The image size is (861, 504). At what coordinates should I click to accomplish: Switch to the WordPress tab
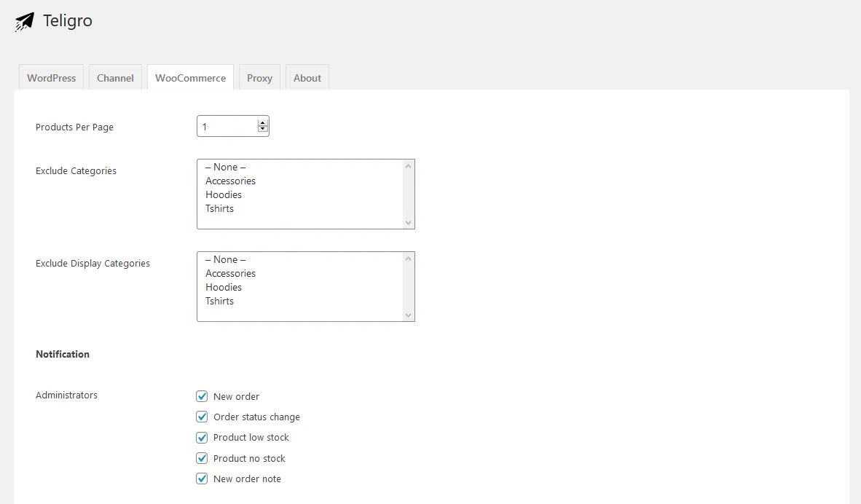(x=52, y=77)
